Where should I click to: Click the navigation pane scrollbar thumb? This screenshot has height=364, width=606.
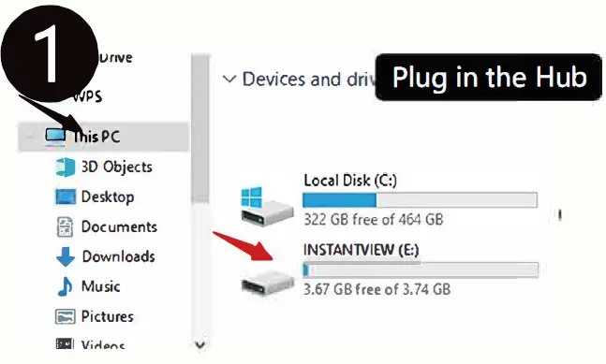200,128
